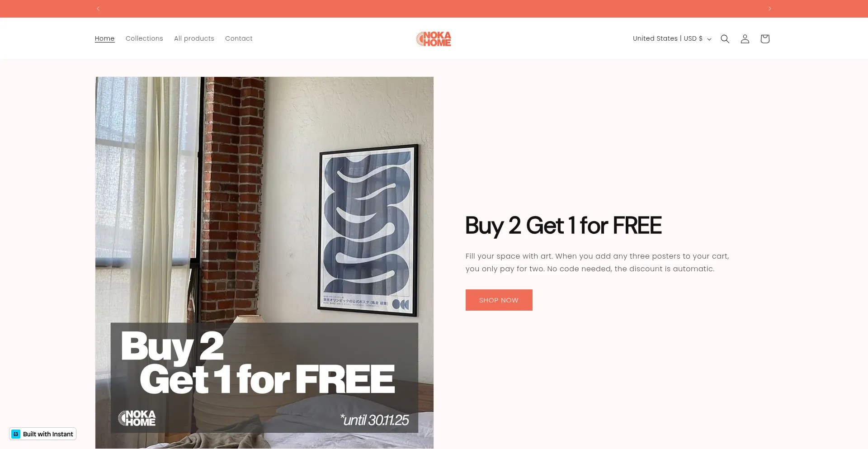Go to the Home menu item
The width and height of the screenshot is (868, 449).
(x=104, y=39)
